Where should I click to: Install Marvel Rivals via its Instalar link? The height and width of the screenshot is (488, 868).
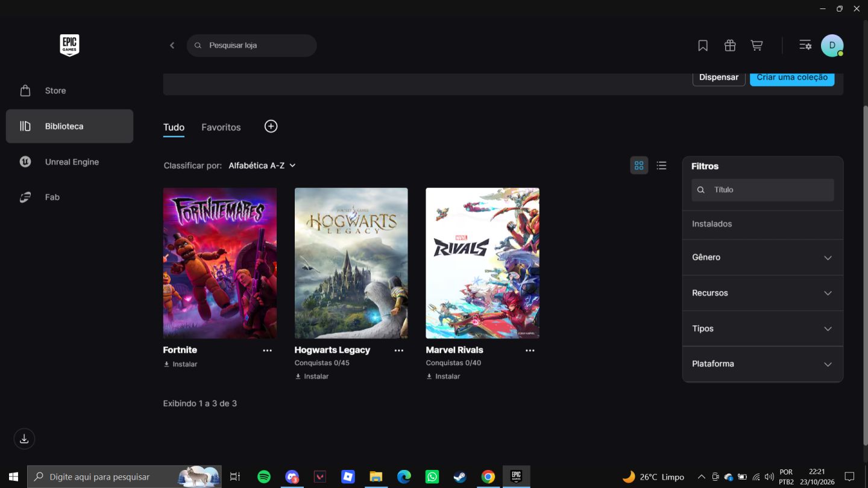tap(443, 376)
